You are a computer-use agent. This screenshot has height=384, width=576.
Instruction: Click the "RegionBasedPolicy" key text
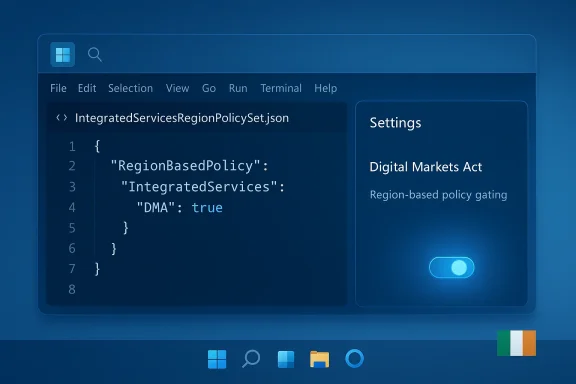(x=186, y=166)
